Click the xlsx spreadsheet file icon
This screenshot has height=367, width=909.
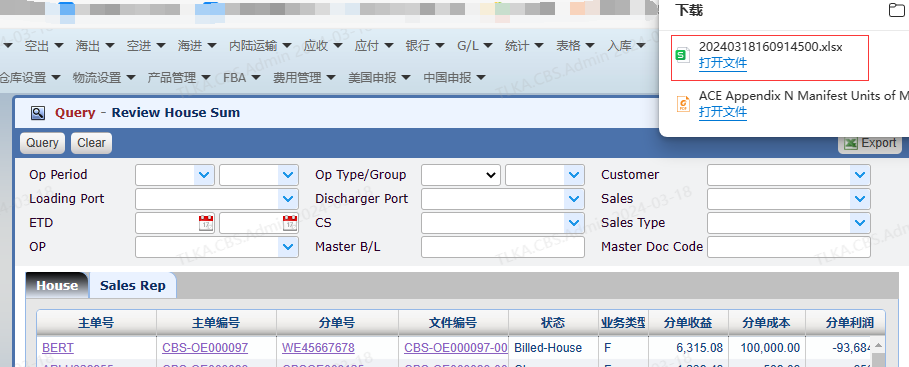tap(683, 56)
